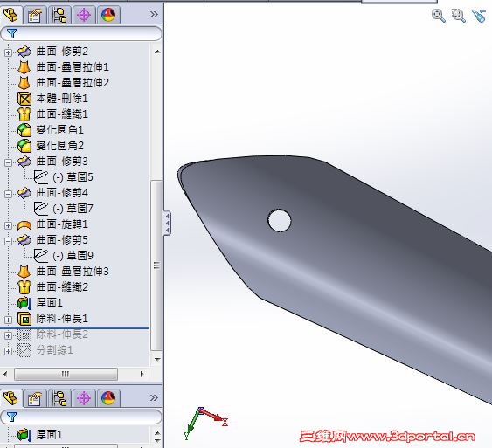Screen dimensions: 492x448
Task: Click the 曲面-旋轉1 feature label
Action: click(x=62, y=224)
